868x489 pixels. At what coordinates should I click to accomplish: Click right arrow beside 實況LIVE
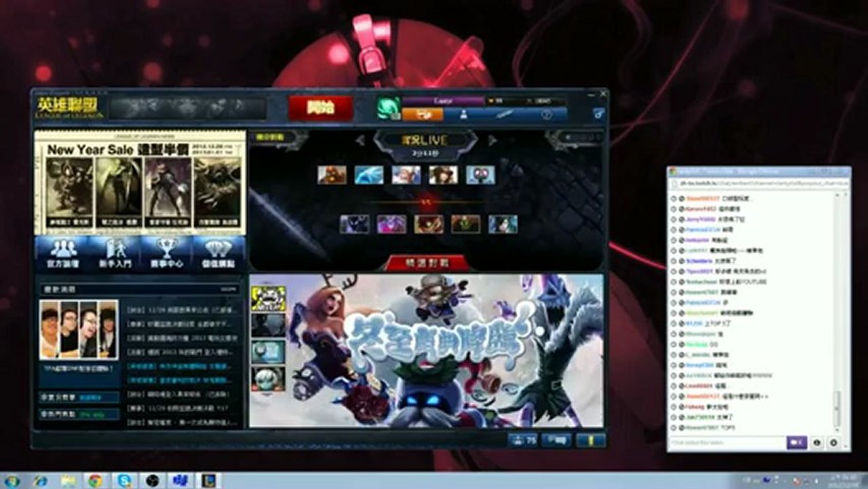point(493,140)
